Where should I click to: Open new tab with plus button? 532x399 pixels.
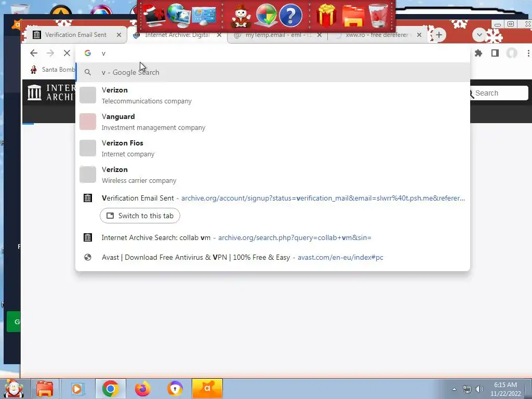point(439,35)
